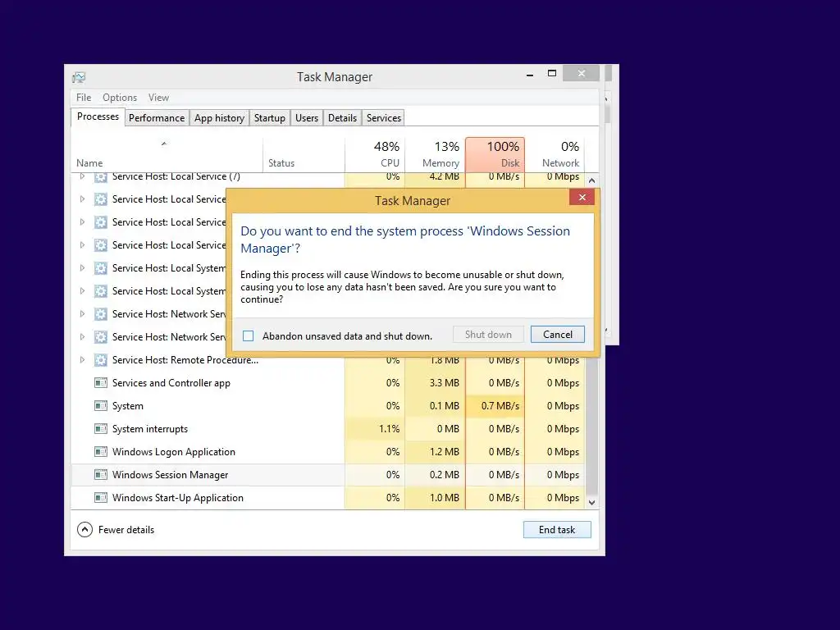Image resolution: width=840 pixels, height=630 pixels.
Task: Open the File menu
Action: [x=84, y=98]
